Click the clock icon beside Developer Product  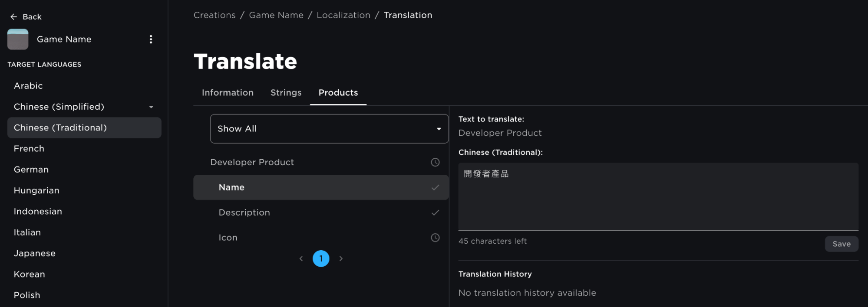click(435, 162)
